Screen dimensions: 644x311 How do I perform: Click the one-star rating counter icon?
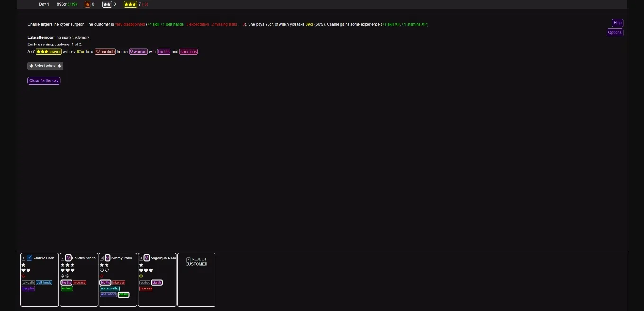pyautogui.click(x=88, y=4)
